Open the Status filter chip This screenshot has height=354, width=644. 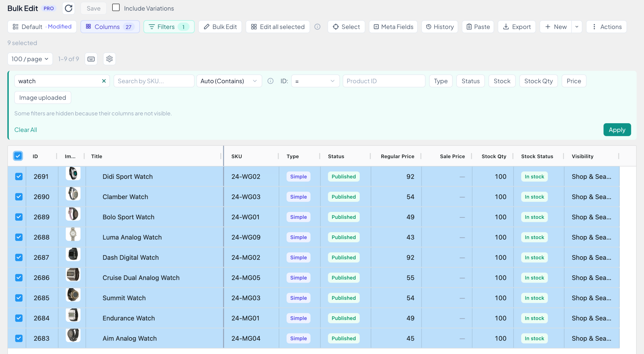(470, 81)
